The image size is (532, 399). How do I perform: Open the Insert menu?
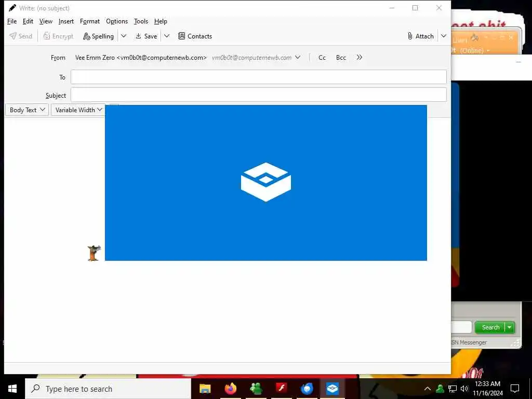tap(66, 21)
